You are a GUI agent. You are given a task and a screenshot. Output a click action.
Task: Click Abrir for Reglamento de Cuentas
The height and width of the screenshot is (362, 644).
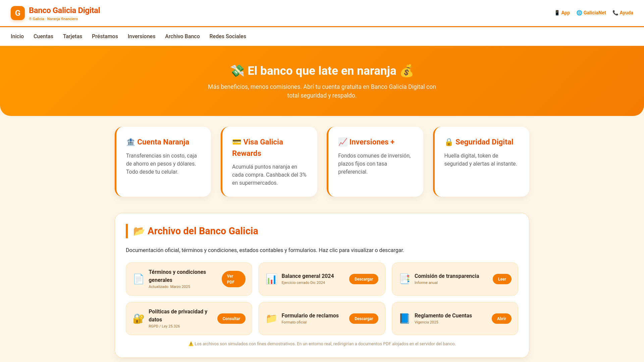501,318
